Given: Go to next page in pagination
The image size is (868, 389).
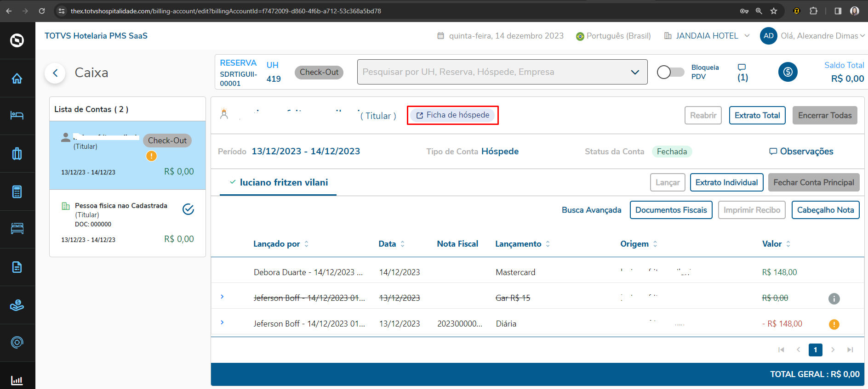Looking at the screenshot, I should click(833, 350).
